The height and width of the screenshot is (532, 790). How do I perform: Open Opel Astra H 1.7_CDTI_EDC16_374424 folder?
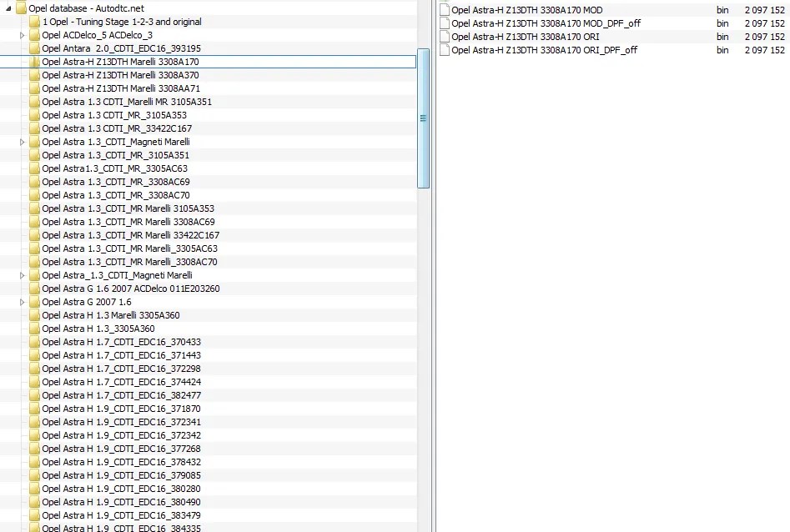point(122,383)
